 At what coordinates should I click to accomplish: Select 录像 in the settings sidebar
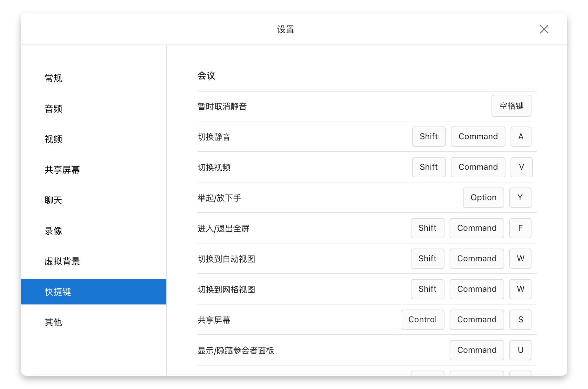click(53, 231)
